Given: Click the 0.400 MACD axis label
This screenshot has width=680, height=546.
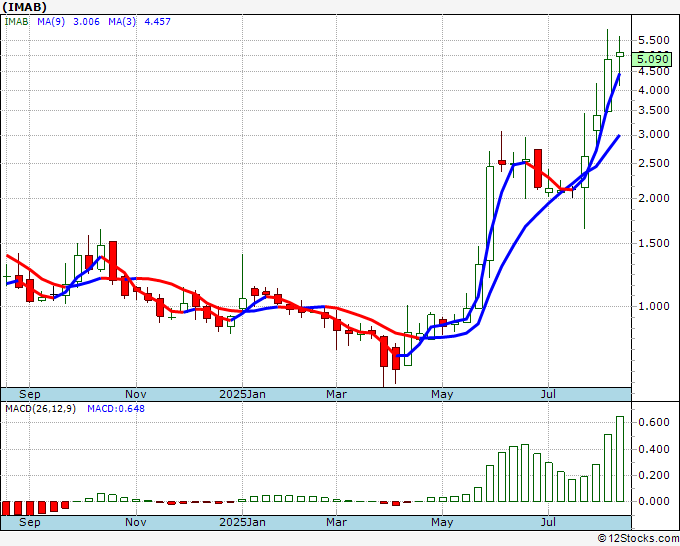Looking at the screenshot, I should [654, 449].
